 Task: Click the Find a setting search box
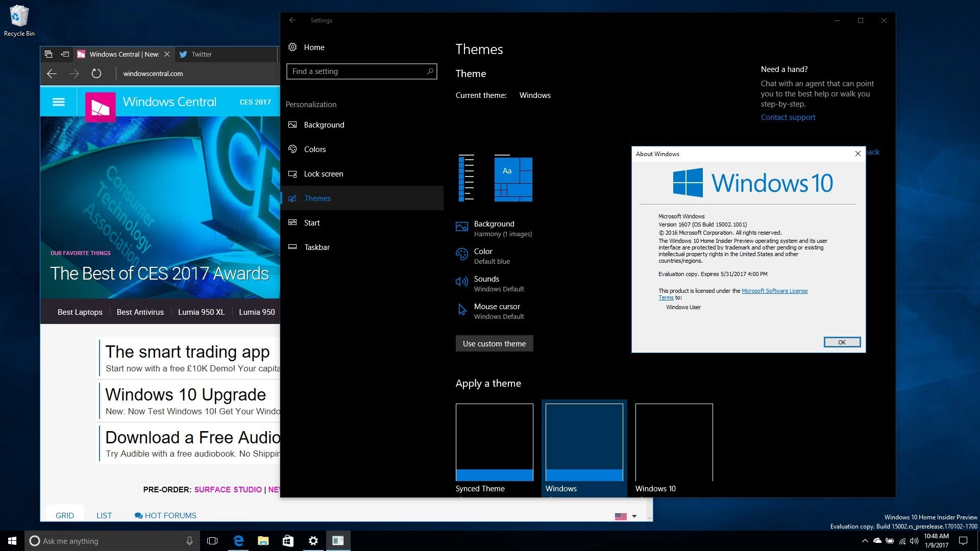coord(357,71)
